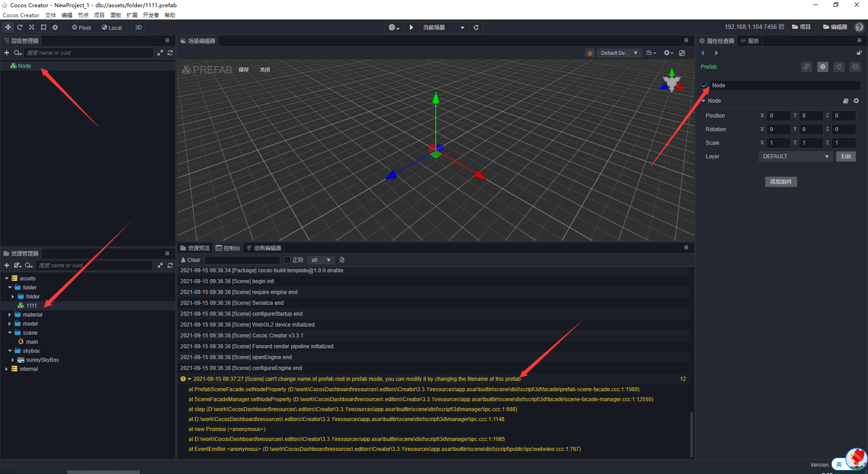
Task: Switch to the 动画编辑器 tab
Action: tap(264, 248)
